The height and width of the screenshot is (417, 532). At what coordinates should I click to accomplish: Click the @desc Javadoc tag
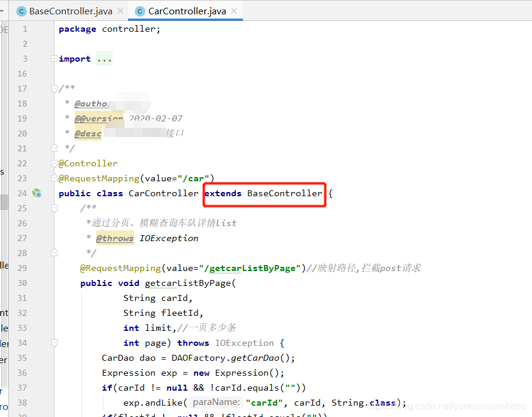click(x=88, y=133)
